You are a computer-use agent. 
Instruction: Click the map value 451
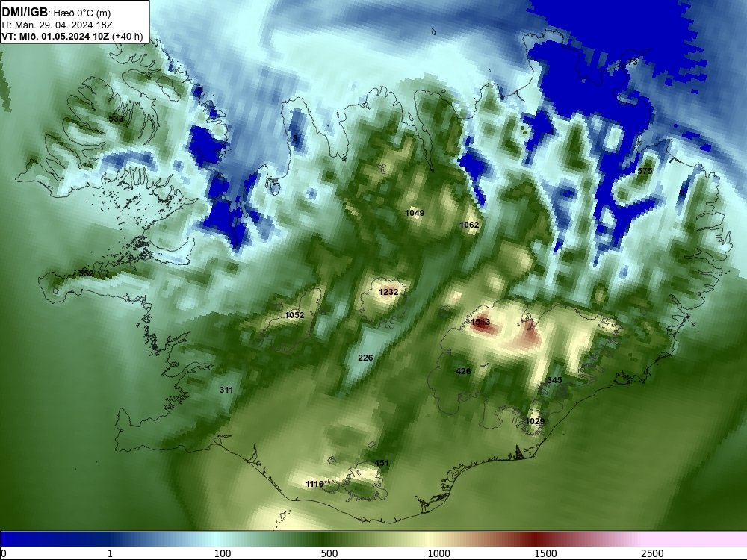[382, 463]
